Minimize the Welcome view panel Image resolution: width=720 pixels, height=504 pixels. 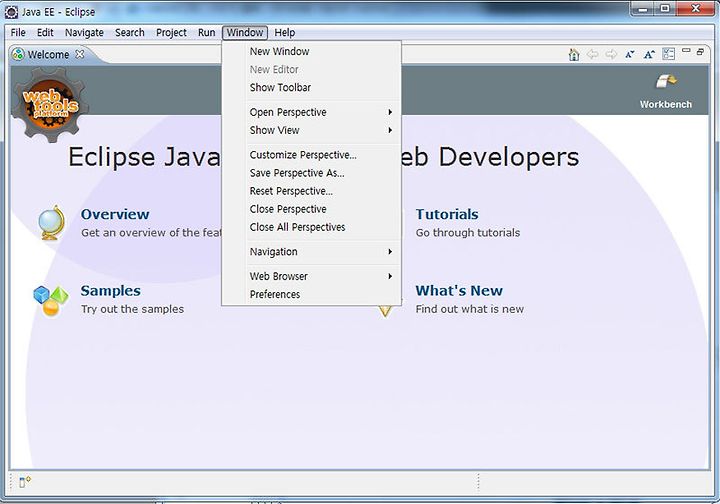coord(686,50)
